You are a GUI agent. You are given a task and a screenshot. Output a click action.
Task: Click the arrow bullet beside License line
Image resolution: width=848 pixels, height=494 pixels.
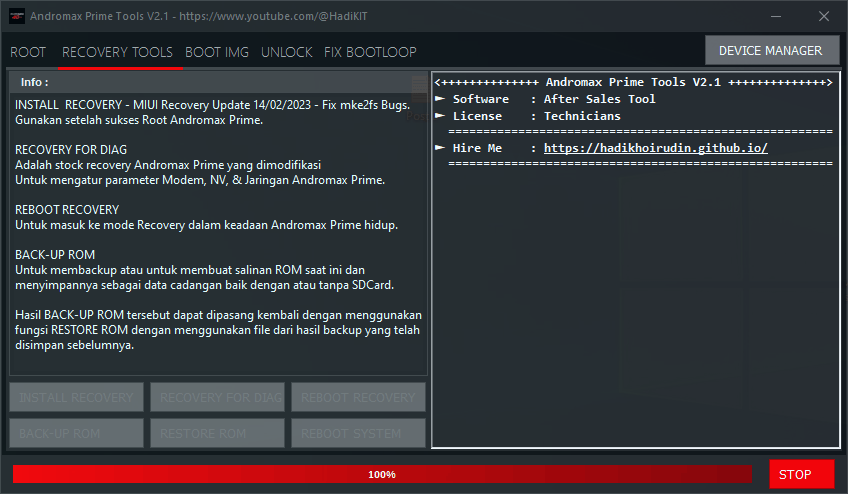[440, 115]
